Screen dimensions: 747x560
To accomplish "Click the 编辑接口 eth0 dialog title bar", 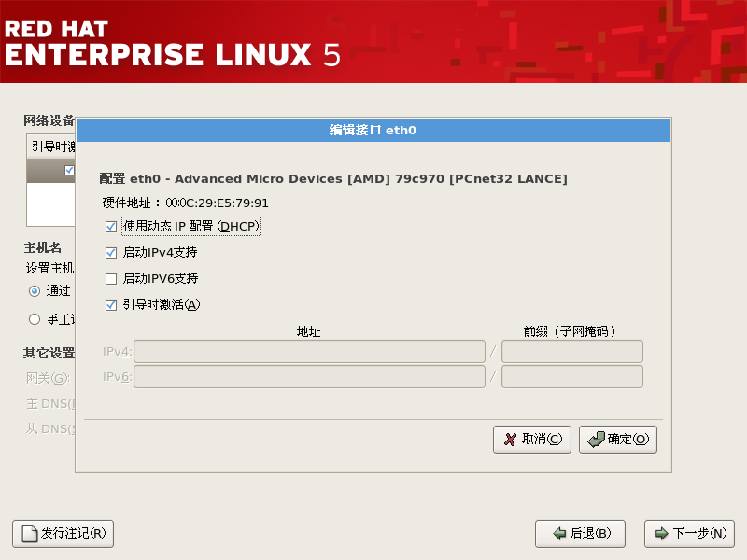I will coord(373,130).
